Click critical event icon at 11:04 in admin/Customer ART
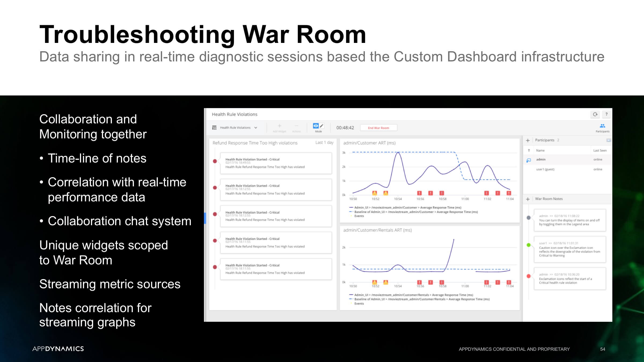The width and height of the screenshot is (644, 362). point(509,193)
